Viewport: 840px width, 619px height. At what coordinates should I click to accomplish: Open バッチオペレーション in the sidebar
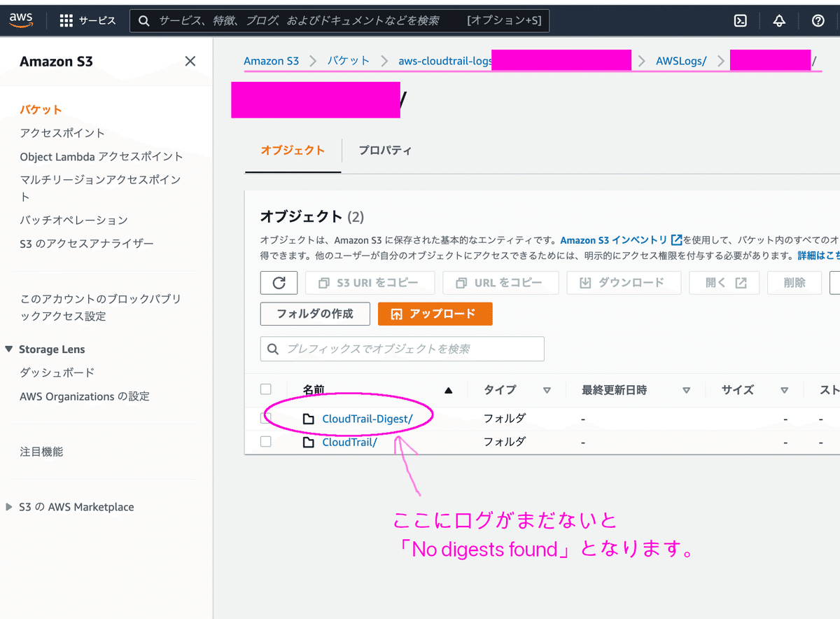[73, 220]
